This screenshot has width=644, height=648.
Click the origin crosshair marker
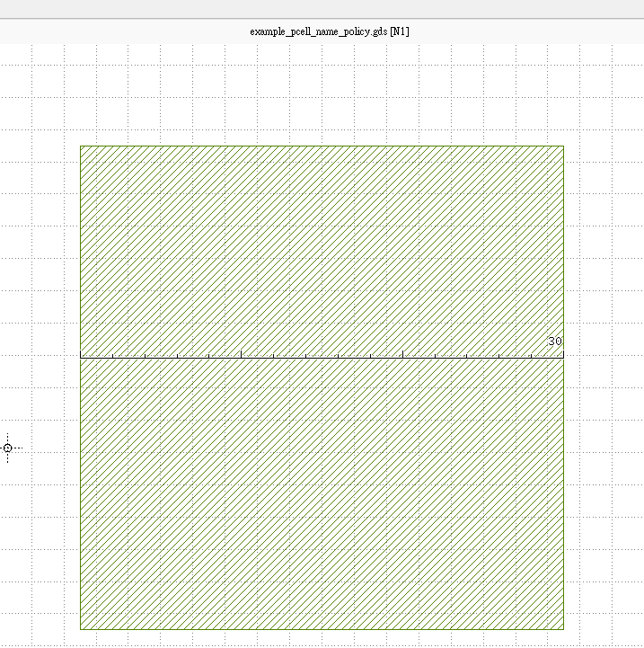(x=7, y=448)
